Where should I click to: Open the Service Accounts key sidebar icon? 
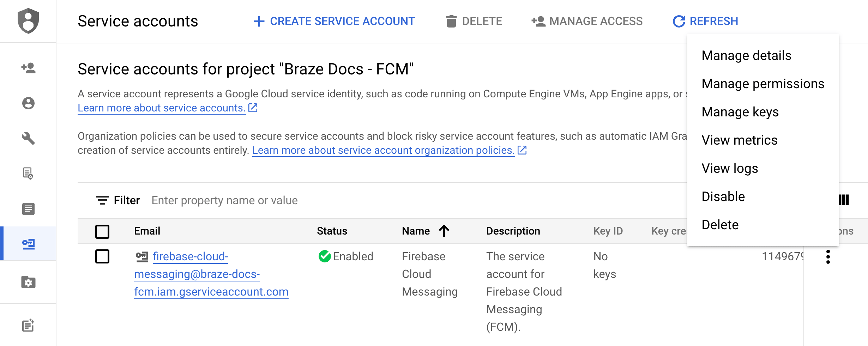28,244
